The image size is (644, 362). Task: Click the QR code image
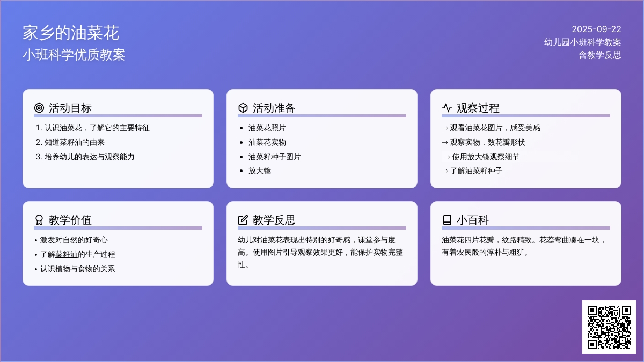click(609, 327)
